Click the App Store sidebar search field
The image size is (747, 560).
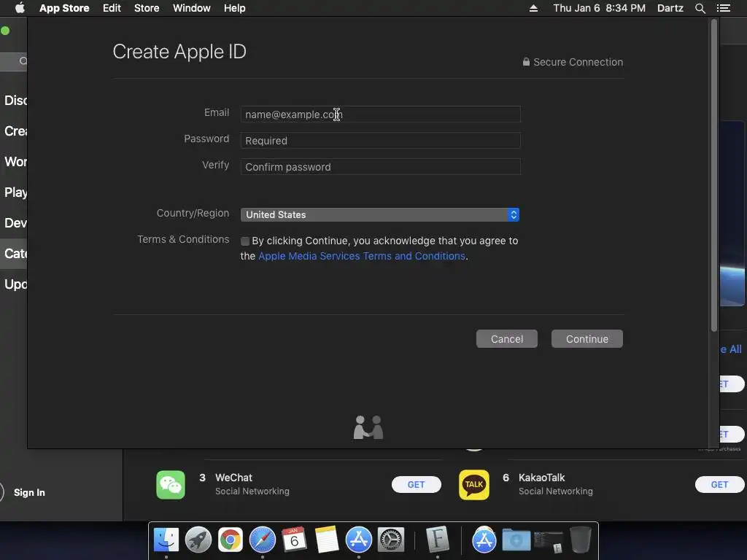[14, 61]
